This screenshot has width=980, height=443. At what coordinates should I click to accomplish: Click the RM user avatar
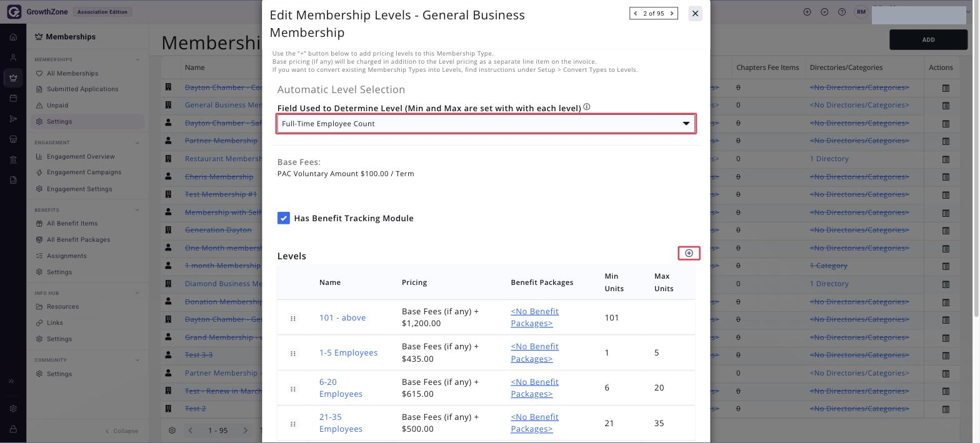[x=862, y=12]
